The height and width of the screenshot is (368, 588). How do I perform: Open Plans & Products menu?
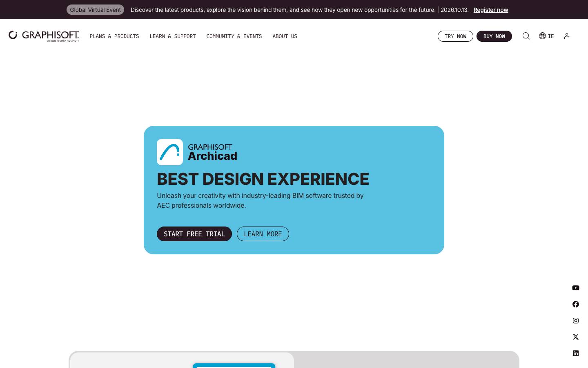[x=114, y=36]
